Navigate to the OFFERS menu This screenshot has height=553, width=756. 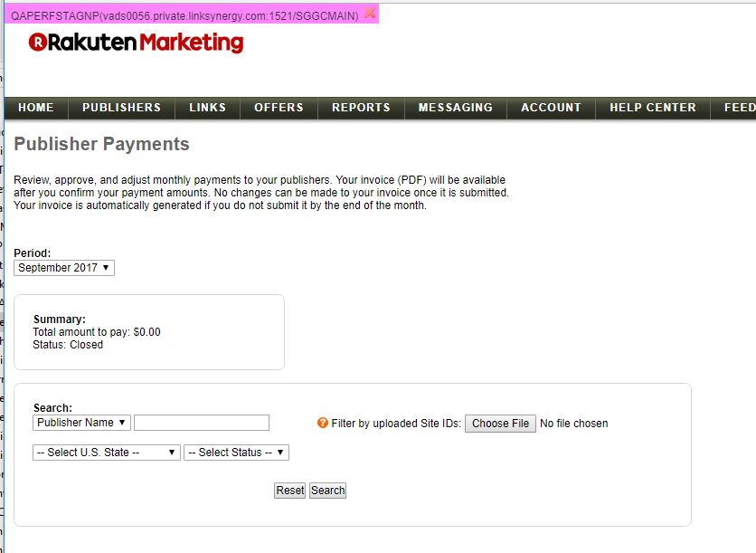(x=279, y=108)
